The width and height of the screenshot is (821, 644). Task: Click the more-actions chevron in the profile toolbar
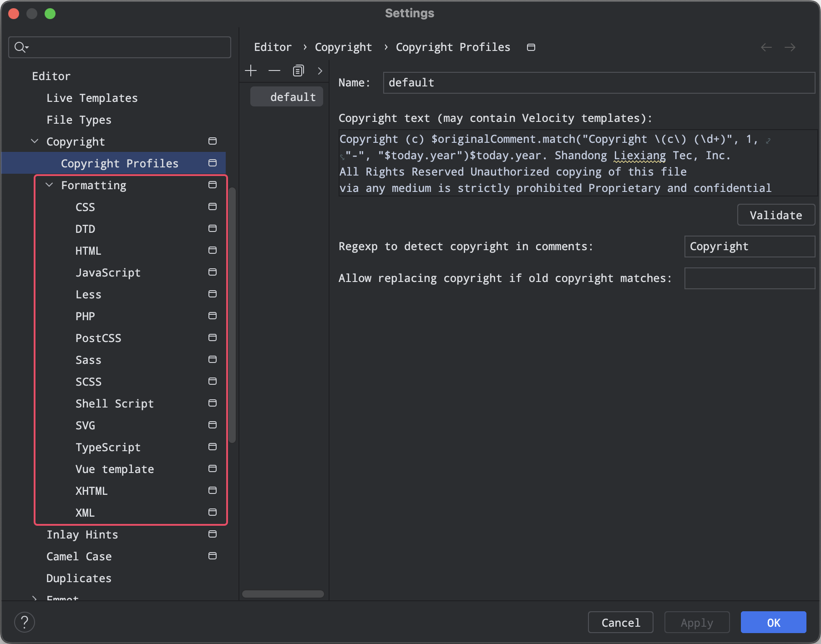(320, 71)
